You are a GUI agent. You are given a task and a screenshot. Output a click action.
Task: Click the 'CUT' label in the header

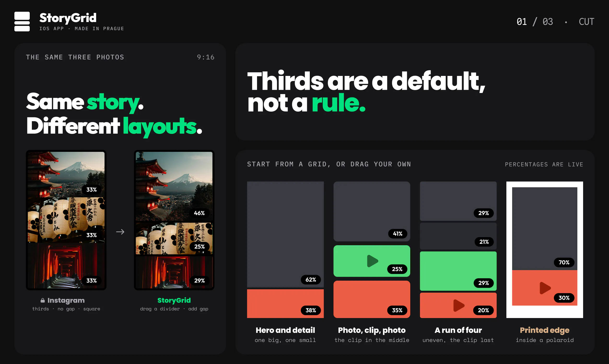(x=586, y=22)
